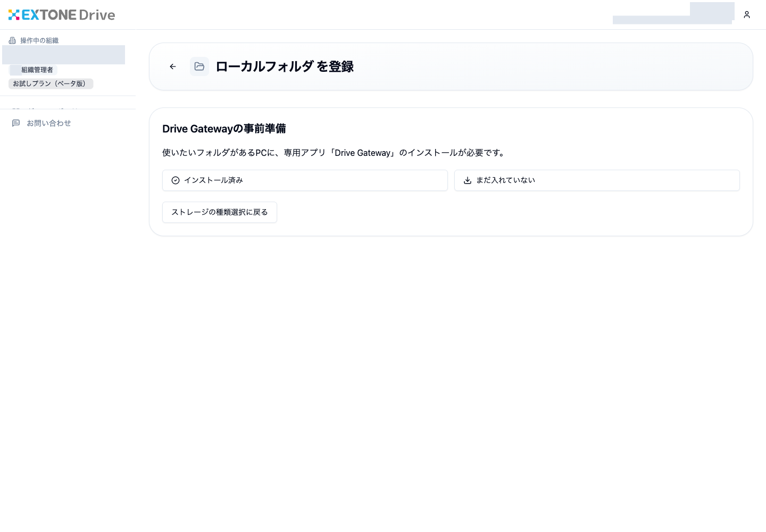Click the 操作中の組織 label
Image resolution: width=766 pixels, height=532 pixels.
click(x=39, y=40)
